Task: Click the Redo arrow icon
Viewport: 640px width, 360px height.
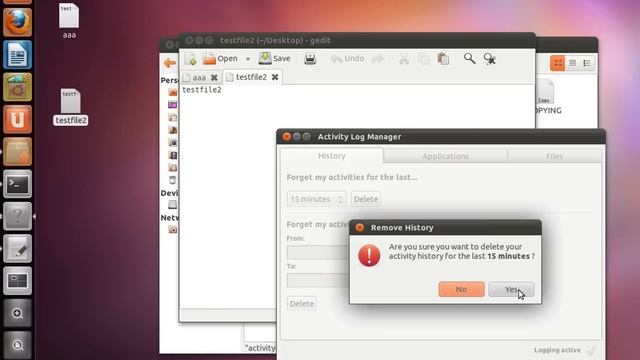Action: [x=378, y=59]
